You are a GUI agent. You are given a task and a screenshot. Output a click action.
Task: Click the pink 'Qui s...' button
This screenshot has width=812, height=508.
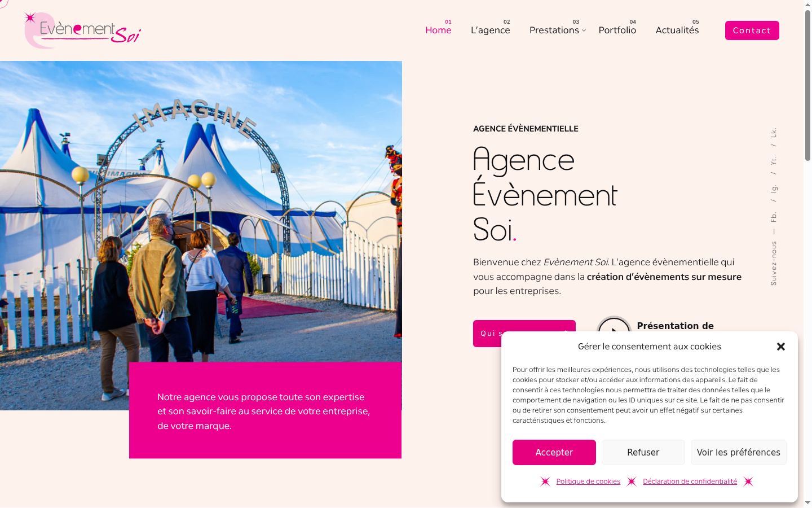(524, 326)
